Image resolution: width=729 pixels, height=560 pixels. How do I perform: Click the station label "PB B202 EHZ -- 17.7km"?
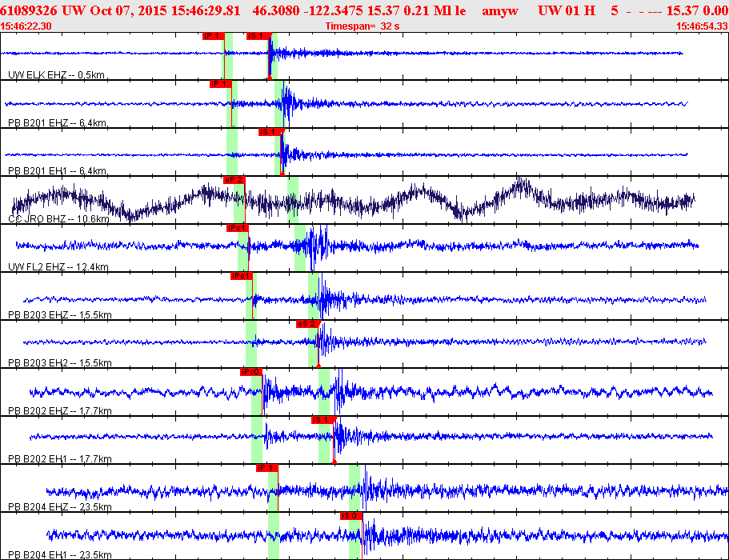point(59,411)
